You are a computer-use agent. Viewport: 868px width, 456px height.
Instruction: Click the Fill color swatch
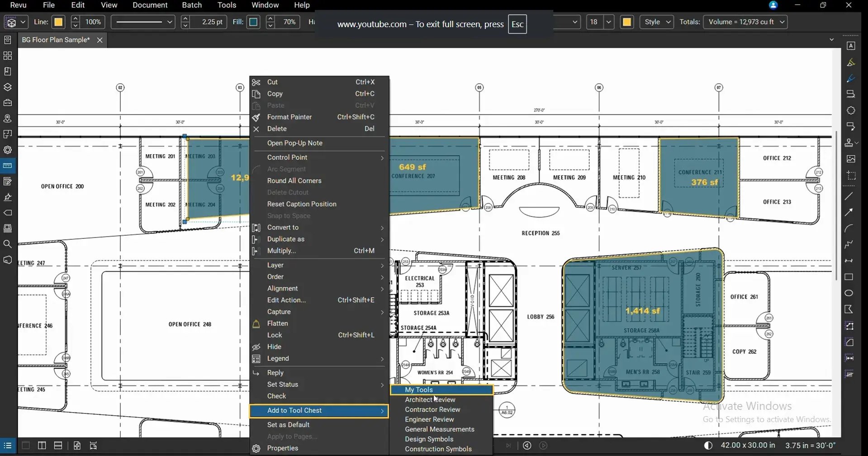pyautogui.click(x=254, y=22)
